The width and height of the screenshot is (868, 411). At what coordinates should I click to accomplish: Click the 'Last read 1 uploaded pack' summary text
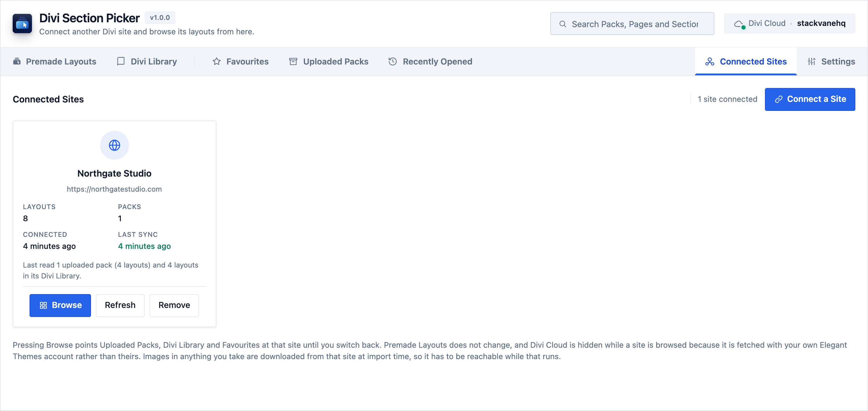click(x=111, y=270)
